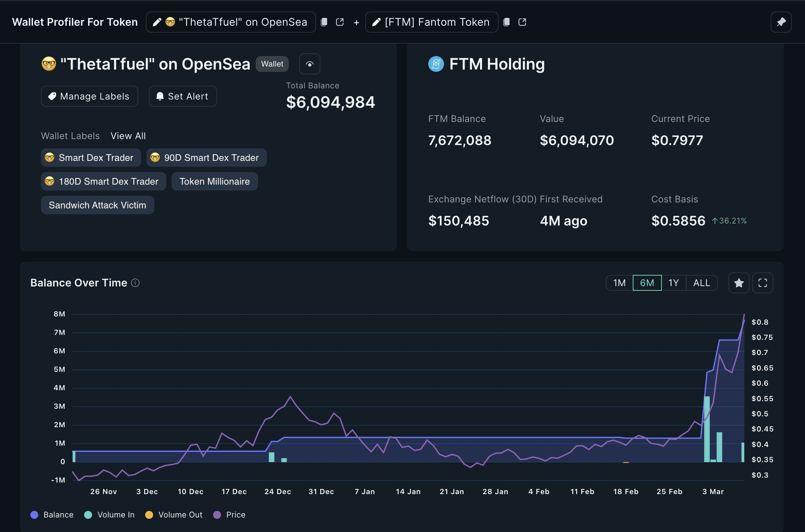Expand the chart to fullscreen
Image resolution: width=805 pixels, height=532 pixels.
(763, 282)
